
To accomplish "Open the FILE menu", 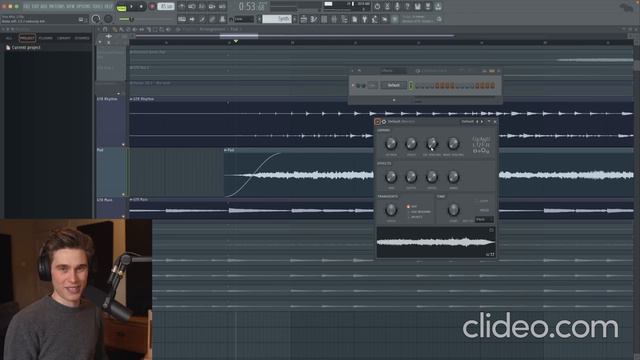I will (26, 7).
